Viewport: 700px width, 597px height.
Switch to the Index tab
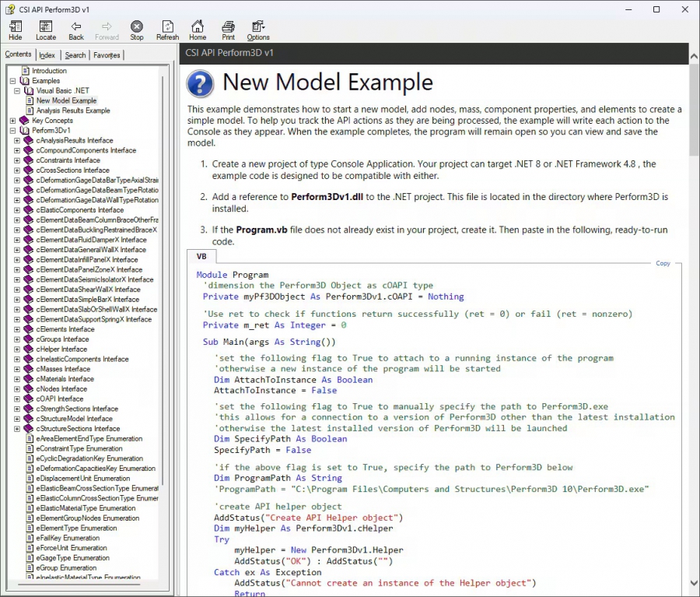pos(47,55)
